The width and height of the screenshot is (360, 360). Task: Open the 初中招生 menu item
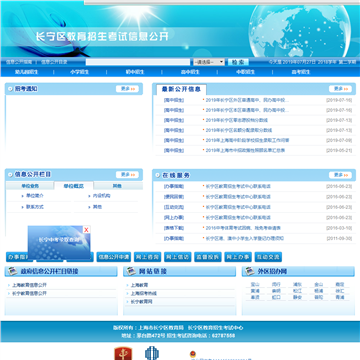[135, 72]
